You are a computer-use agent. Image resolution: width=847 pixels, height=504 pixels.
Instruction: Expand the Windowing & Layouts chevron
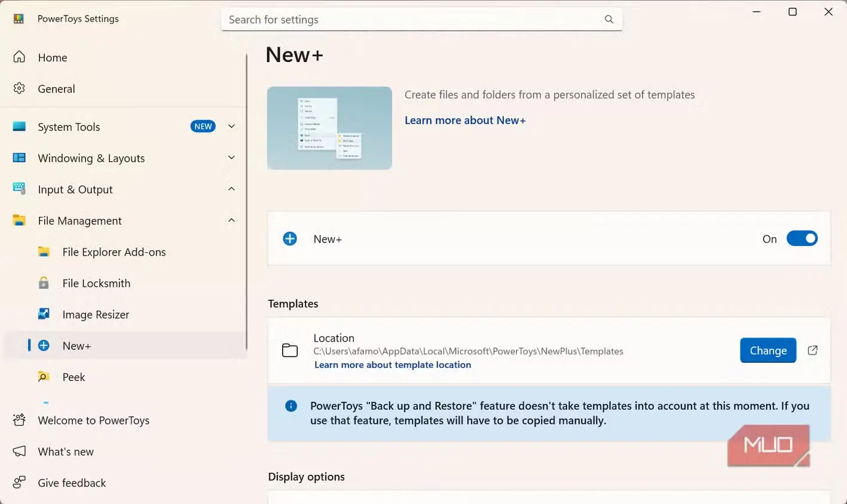point(231,158)
